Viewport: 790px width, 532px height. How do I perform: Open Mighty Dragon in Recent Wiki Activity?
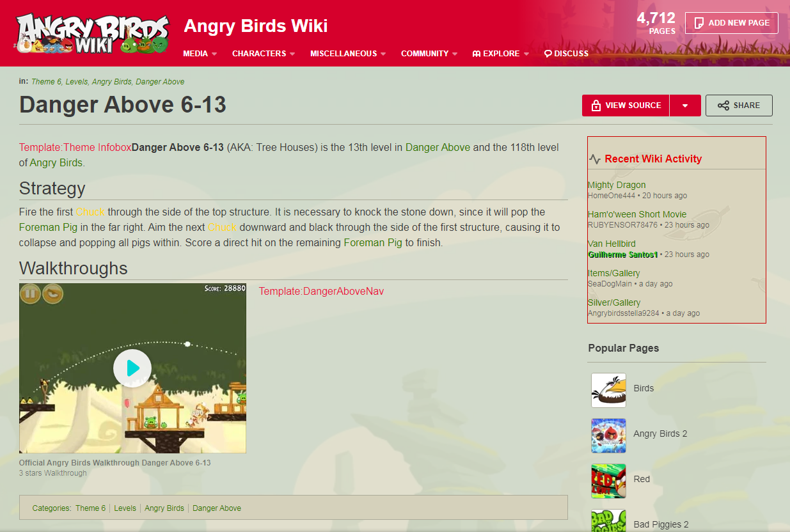pyautogui.click(x=617, y=185)
